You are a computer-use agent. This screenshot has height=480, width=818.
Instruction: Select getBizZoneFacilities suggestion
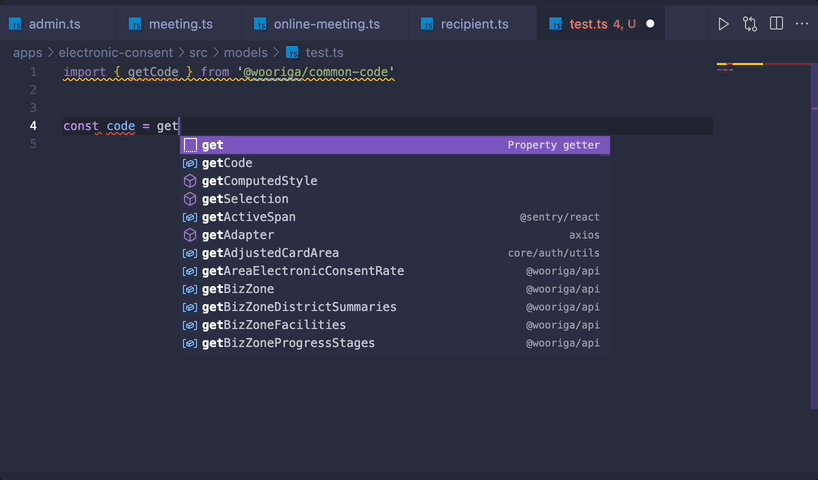click(x=273, y=325)
